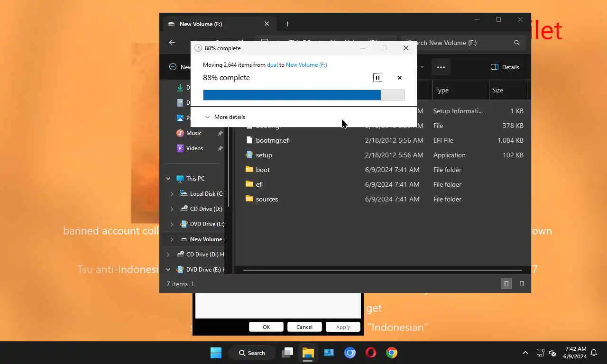
Task: Open Task View from the taskbar
Action: click(287, 353)
